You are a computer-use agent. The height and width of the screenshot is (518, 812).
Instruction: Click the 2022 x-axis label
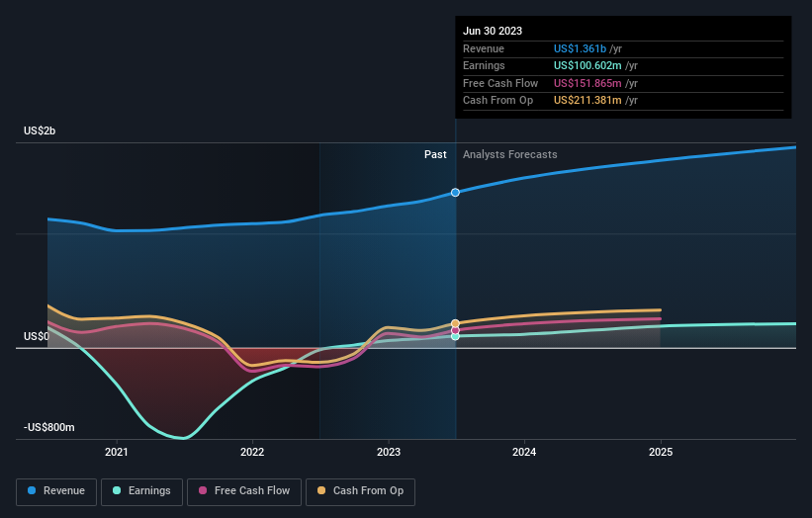click(252, 452)
